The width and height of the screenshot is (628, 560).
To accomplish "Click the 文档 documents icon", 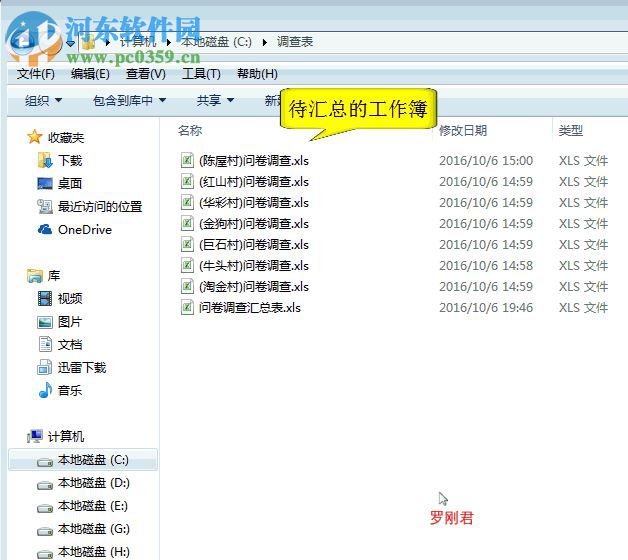I will coord(45,344).
